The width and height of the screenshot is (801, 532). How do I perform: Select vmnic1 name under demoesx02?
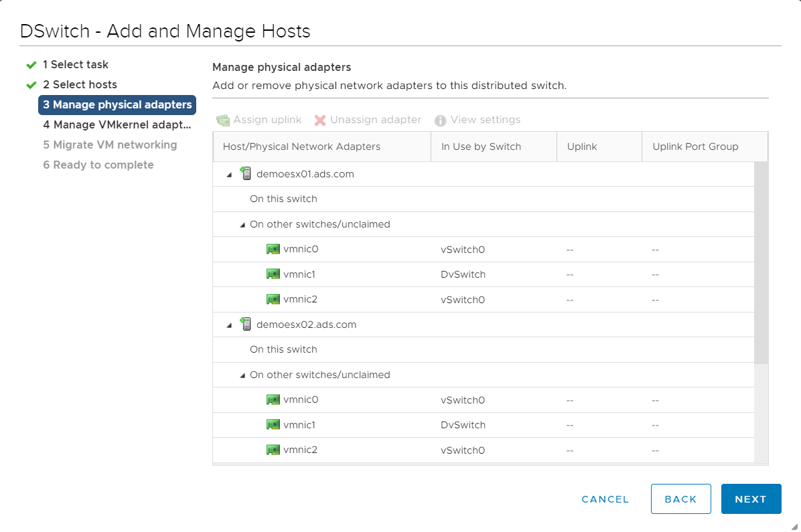(x=299, y=425)
